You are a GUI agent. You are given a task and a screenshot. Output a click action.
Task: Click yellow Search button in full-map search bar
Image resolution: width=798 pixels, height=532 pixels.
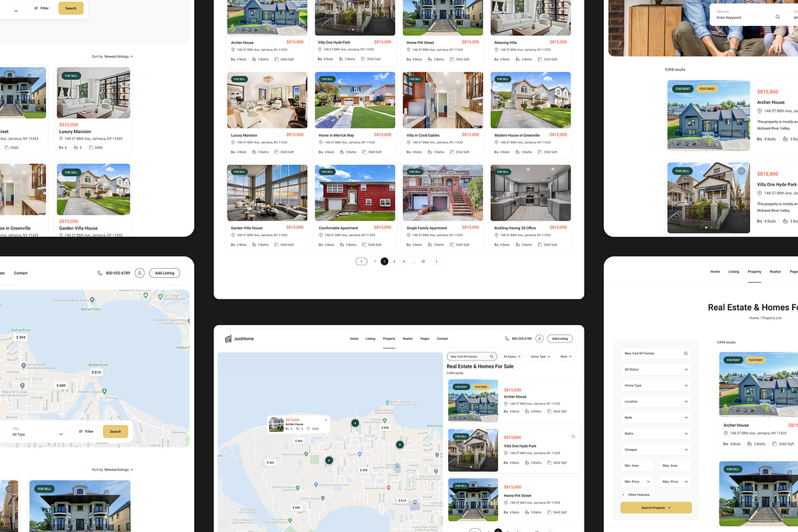click(116, 431)
